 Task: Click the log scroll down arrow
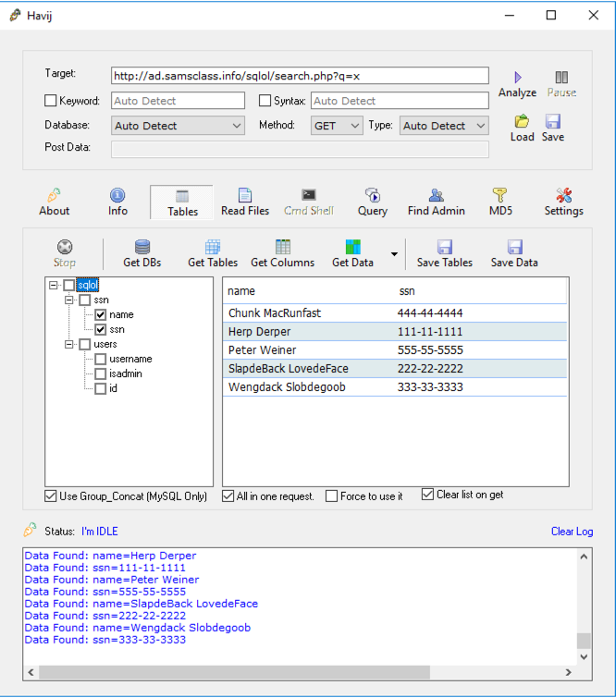point(584,656)
